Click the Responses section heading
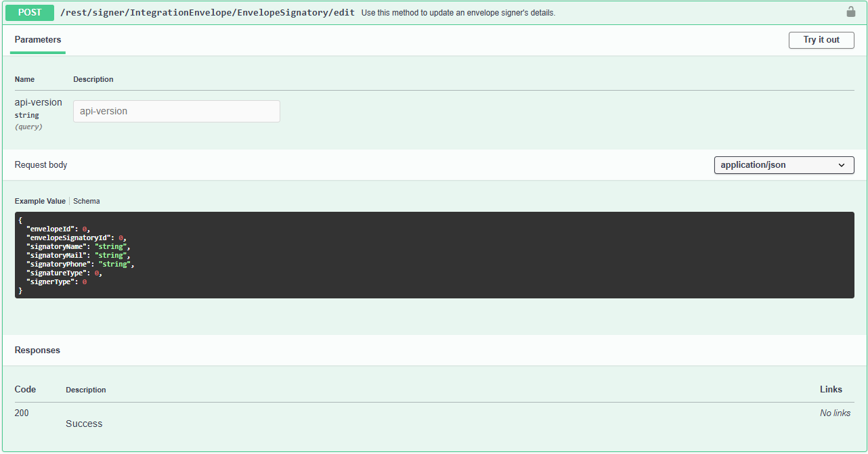The height and width of the screenshot is (454, 868). pos(37,350)
